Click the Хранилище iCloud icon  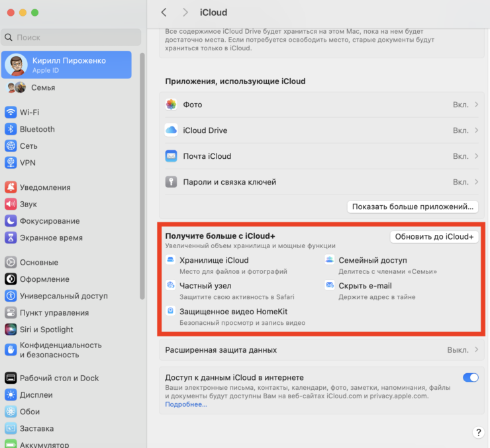point(170,260)
